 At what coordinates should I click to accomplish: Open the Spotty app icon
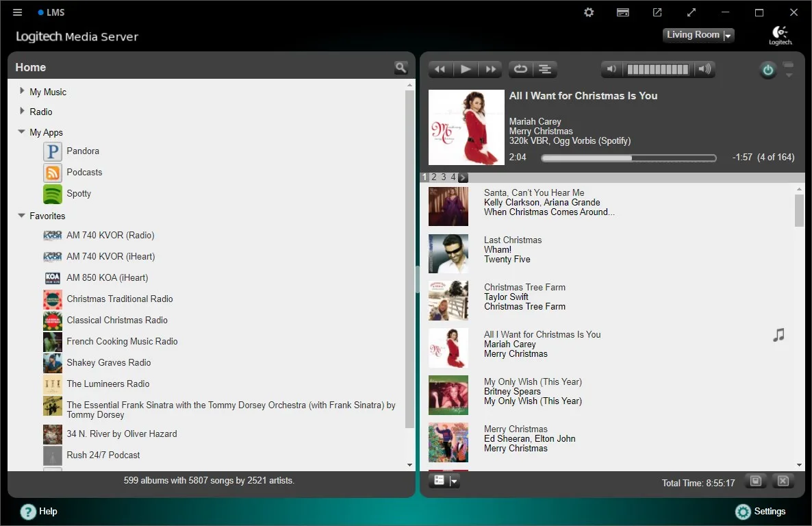click(x=52, y=194)
